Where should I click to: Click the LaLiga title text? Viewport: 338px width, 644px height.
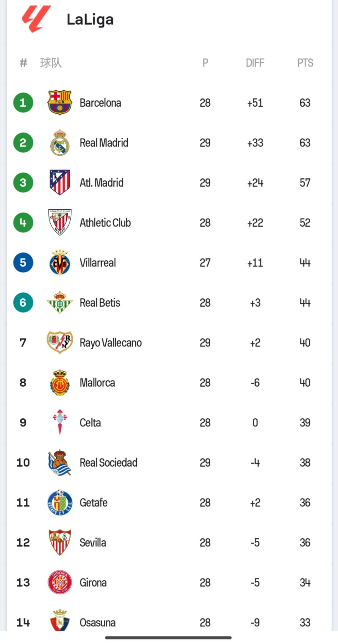(x=90, y=20)
